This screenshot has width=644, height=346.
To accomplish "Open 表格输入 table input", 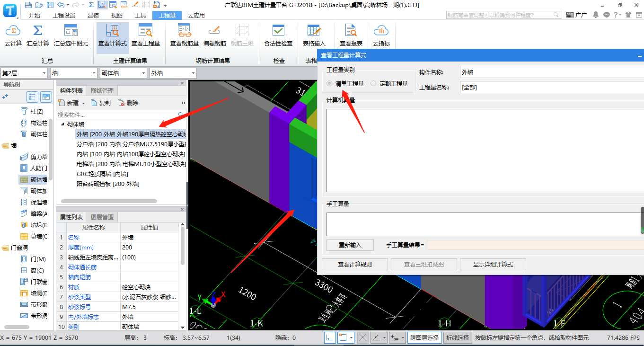I will point(314,35).
